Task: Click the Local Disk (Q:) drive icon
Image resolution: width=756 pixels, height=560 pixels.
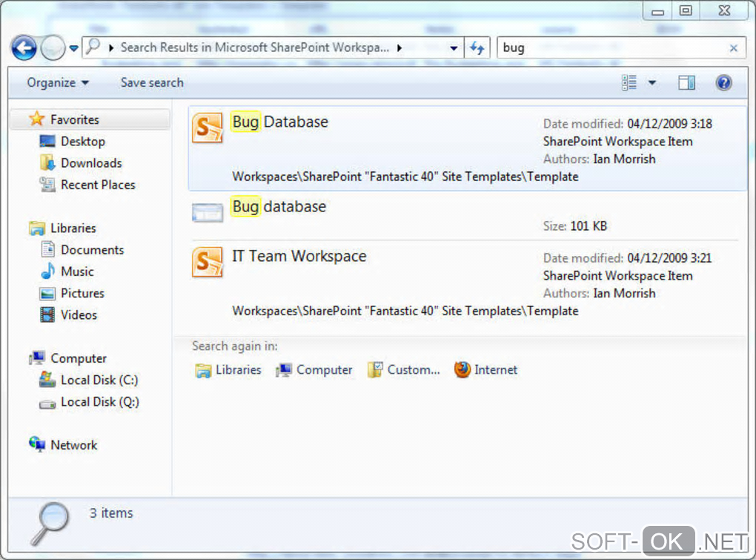Action: point(47,404)
